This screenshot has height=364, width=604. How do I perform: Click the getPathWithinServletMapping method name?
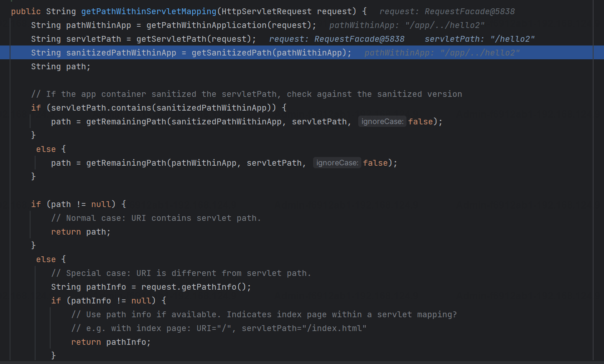[x=149, y=11]
